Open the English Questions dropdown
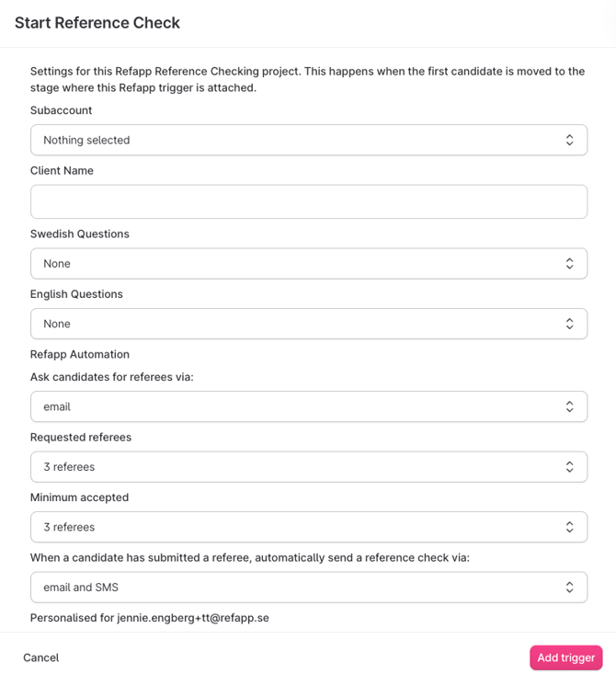 tap(294, 324)
